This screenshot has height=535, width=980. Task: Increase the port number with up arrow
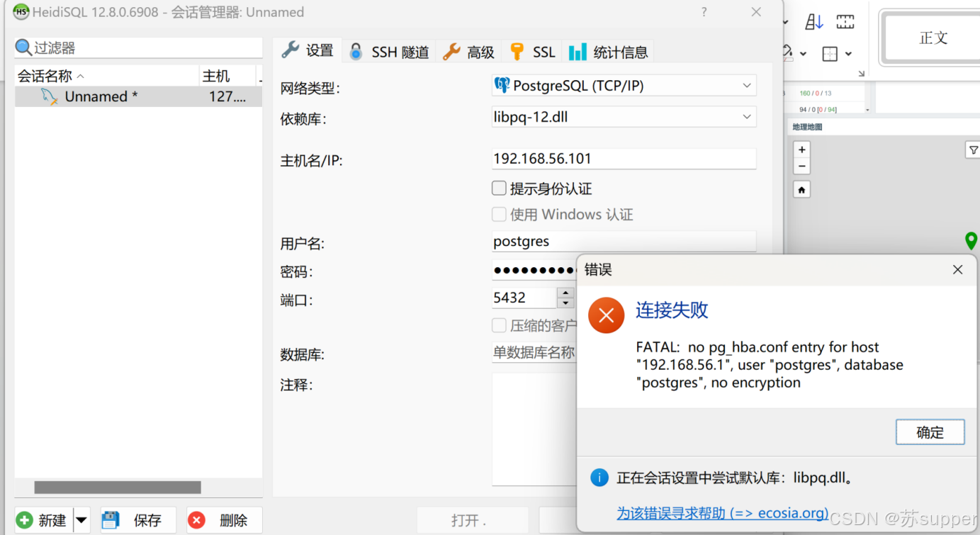[565, 293]
